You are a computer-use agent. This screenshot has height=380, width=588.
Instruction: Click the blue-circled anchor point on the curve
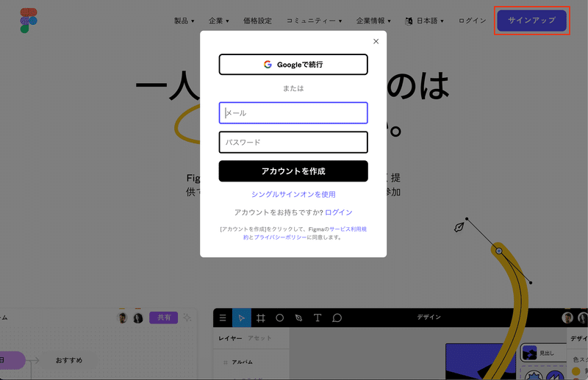(x=499, y=251)
